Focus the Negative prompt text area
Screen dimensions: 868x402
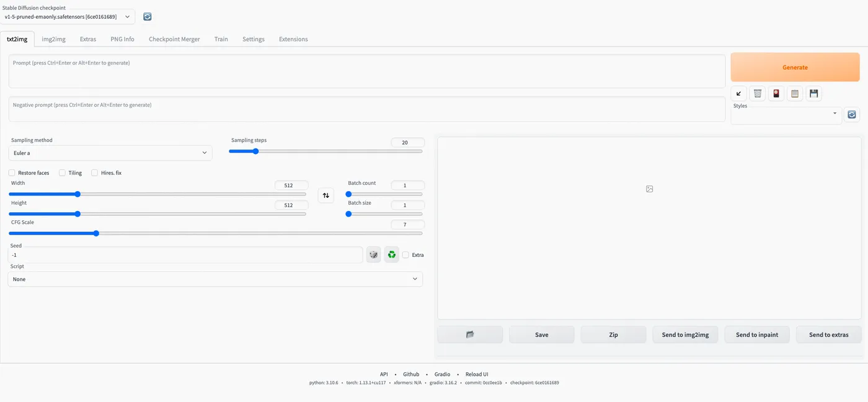pyautogui.click(x=367, y=109)
